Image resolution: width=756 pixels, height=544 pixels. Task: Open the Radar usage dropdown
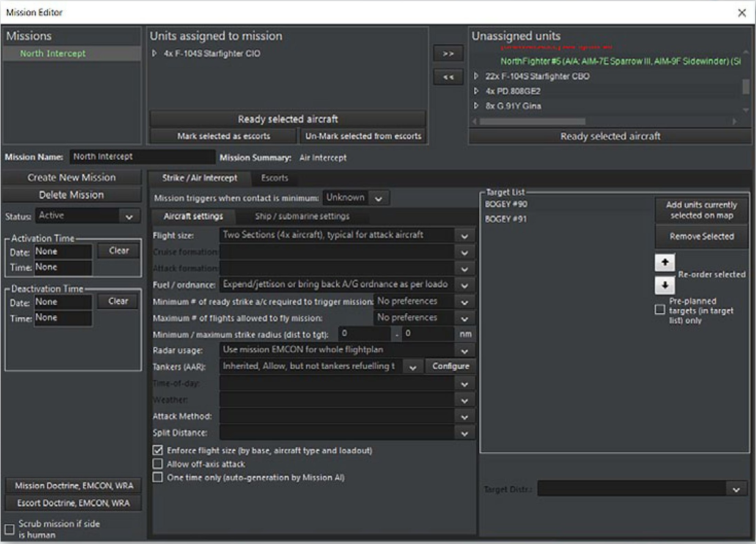(464, 351)
